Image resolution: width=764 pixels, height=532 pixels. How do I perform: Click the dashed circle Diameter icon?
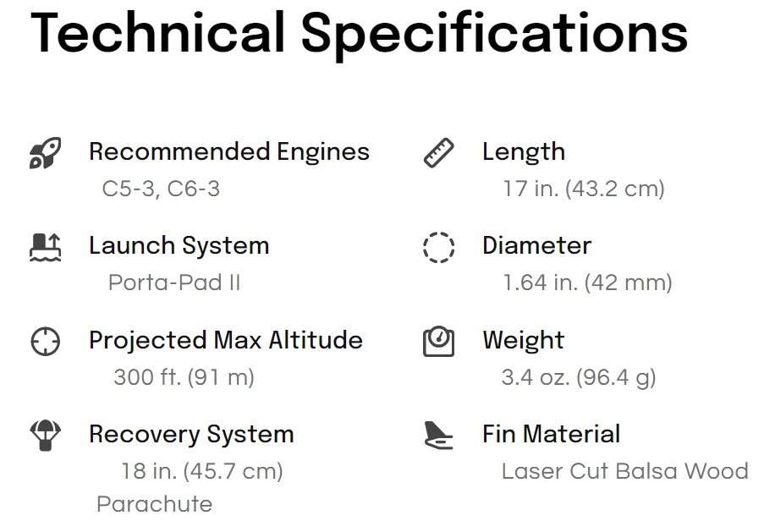tap(438, 247)
